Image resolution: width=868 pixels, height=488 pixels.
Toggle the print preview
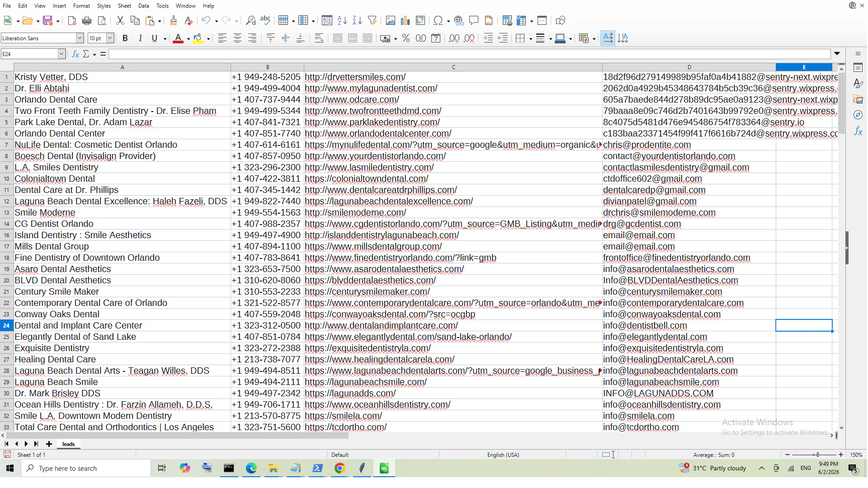click(x=102, y=20)
